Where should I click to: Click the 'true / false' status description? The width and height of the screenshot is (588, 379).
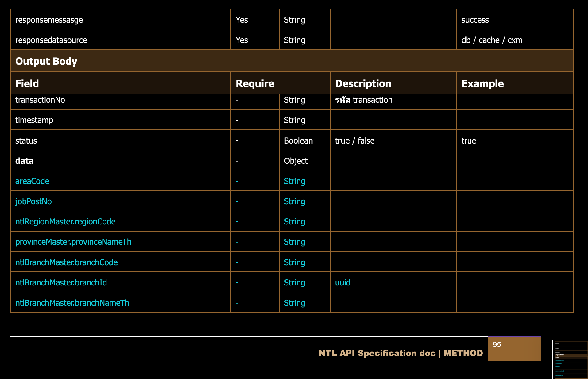(354, 140)
